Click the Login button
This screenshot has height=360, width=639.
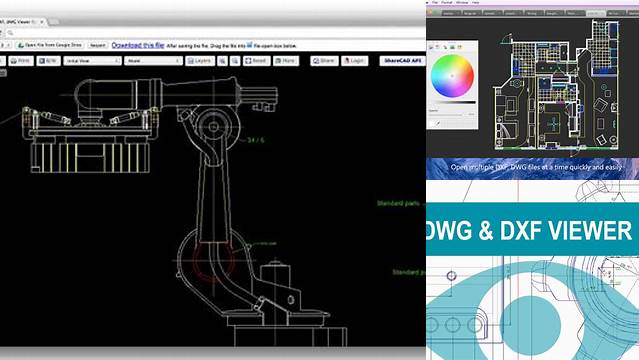355,61
